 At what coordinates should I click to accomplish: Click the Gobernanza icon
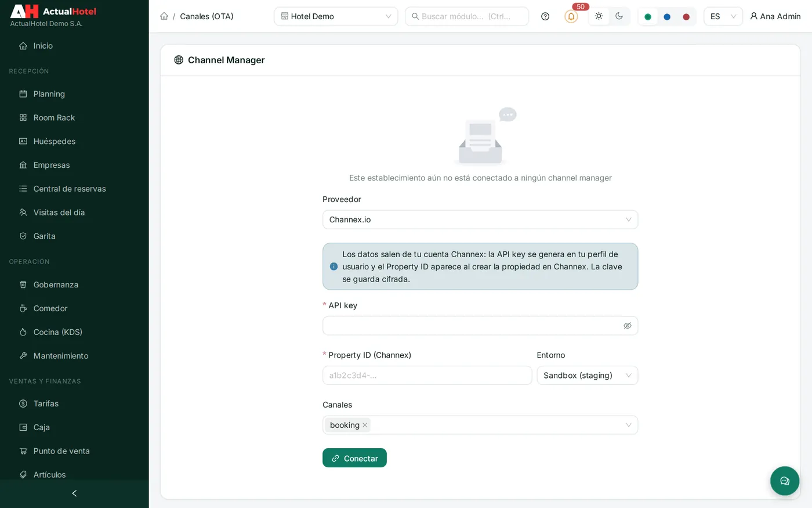point(23,284)
